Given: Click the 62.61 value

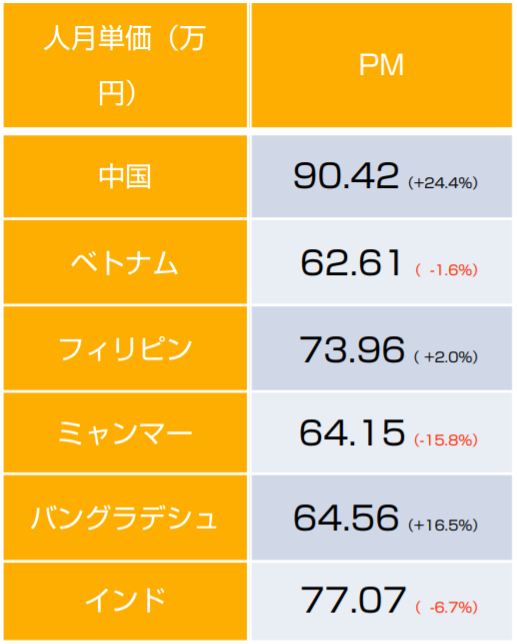Looking at the screenshot, I should 351,263.
